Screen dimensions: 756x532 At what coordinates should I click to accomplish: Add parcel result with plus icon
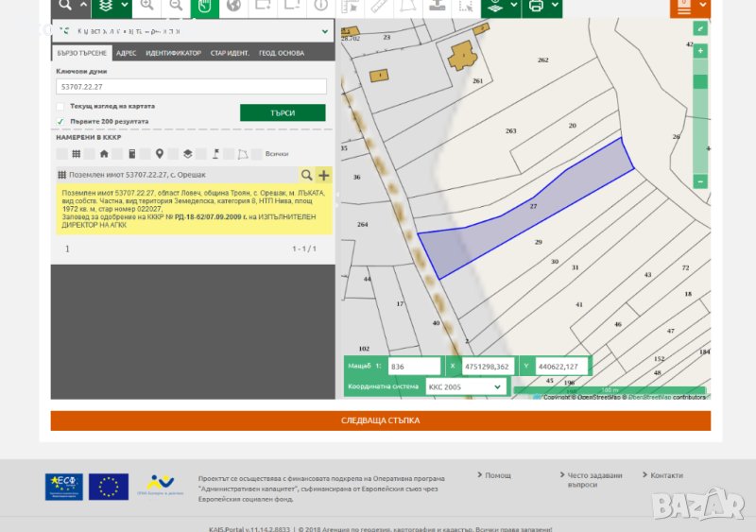(x=324, y=175)
